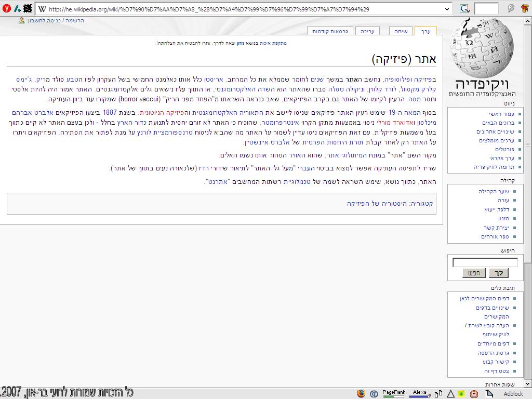Open the Adblock status bar item
This screenshot has height=399, width=532.
513,394
